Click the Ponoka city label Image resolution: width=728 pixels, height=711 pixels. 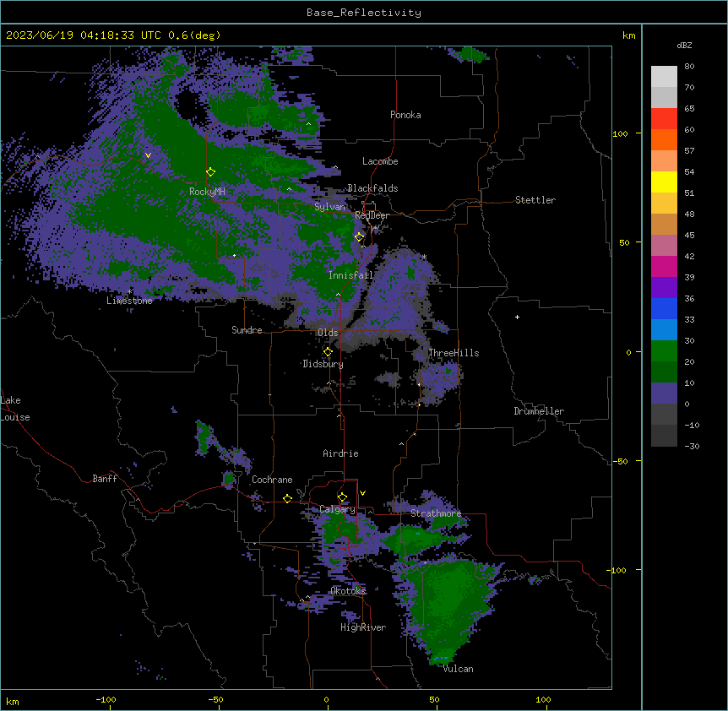tap(405, 115)
